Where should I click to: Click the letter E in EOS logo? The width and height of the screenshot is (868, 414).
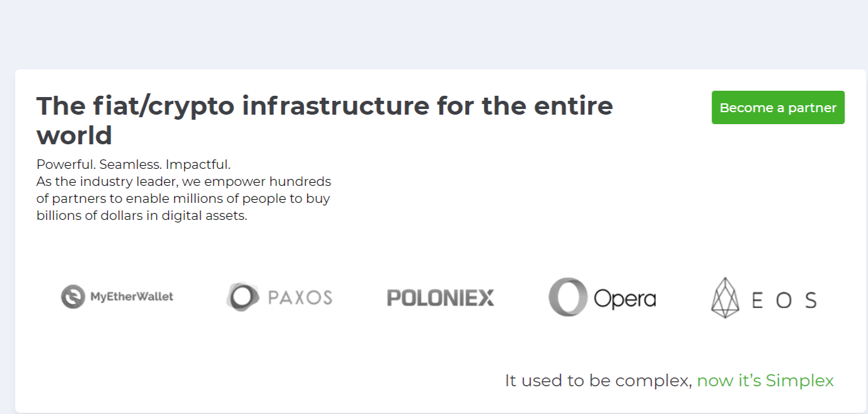tap(757, 300)
